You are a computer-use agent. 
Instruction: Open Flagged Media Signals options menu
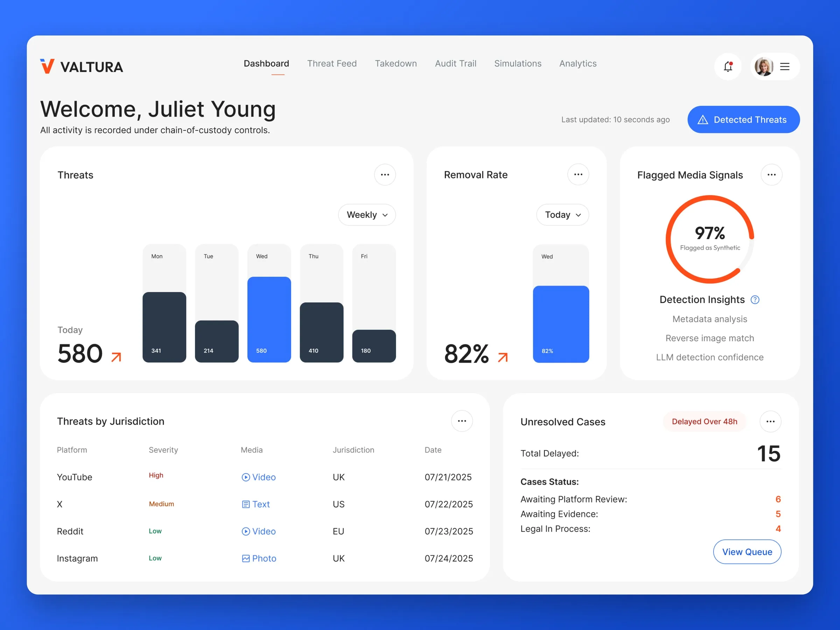pyautogui.click(x=771, y=175)
